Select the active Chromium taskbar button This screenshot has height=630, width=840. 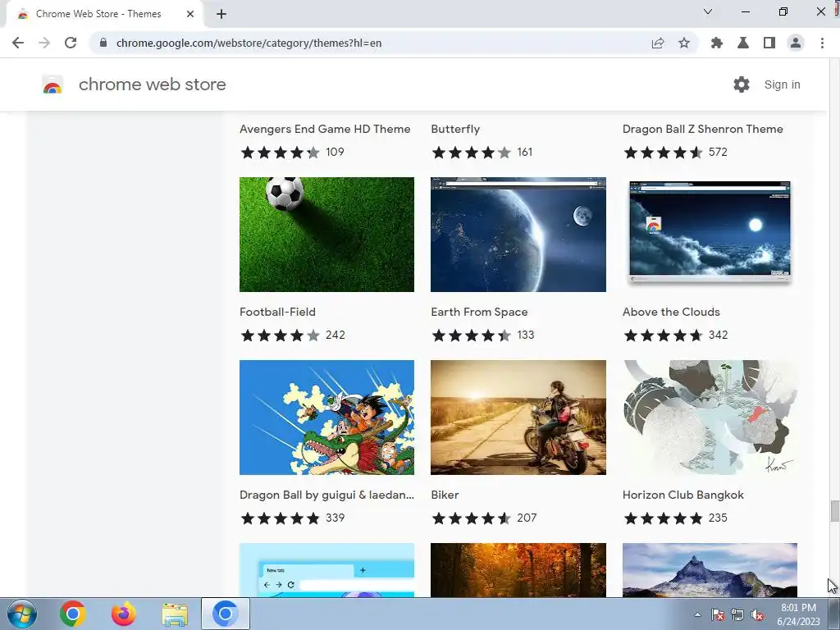[226, 614]
